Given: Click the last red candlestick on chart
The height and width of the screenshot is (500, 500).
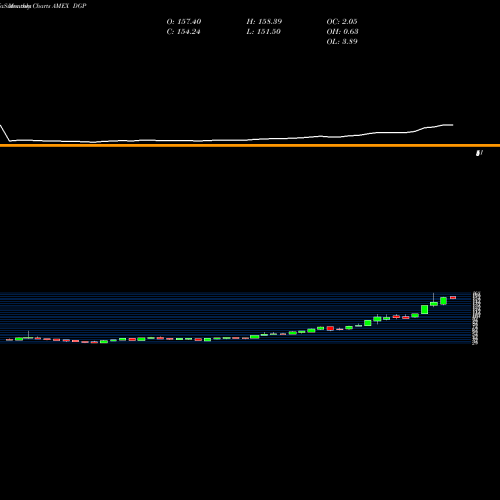Looking at the screenshot, I should pyautogui.click(x=453, y=297).
